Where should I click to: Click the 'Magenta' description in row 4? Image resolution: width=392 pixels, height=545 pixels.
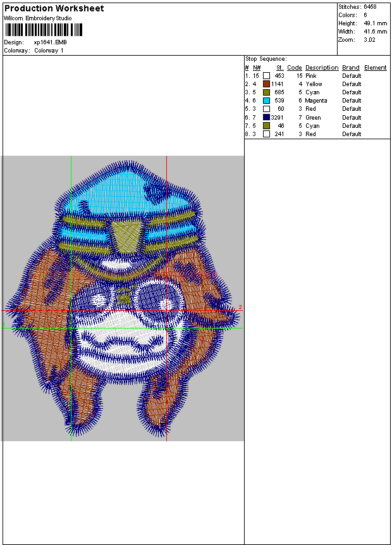pos(316,101)
